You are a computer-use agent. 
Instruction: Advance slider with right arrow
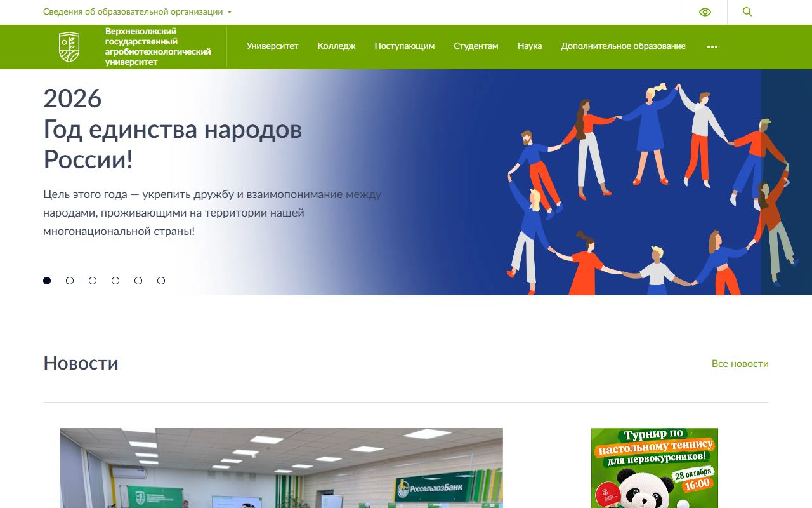tap(787, 182)
